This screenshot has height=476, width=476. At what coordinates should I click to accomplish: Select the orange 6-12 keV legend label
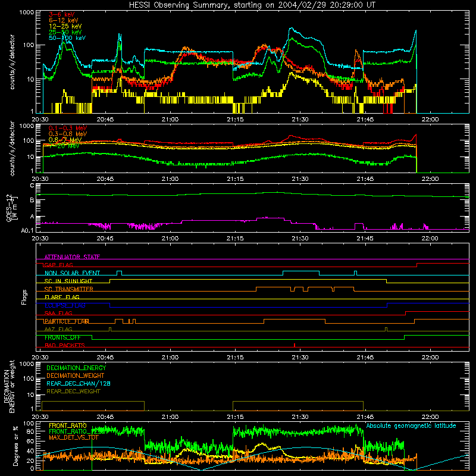click(64, 20)
